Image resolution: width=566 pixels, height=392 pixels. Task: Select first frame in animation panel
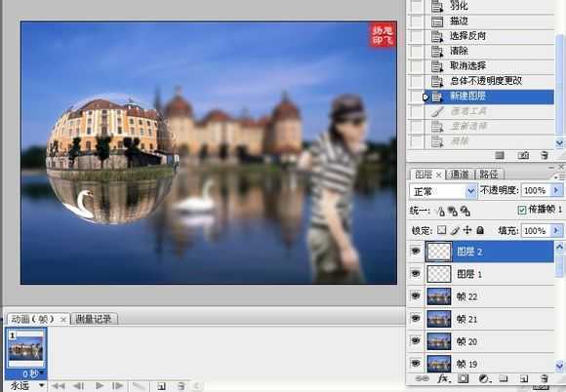[58, 386]
